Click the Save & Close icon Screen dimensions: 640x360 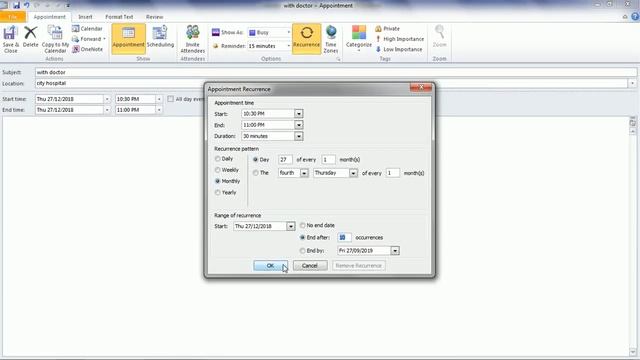(10, 39)
